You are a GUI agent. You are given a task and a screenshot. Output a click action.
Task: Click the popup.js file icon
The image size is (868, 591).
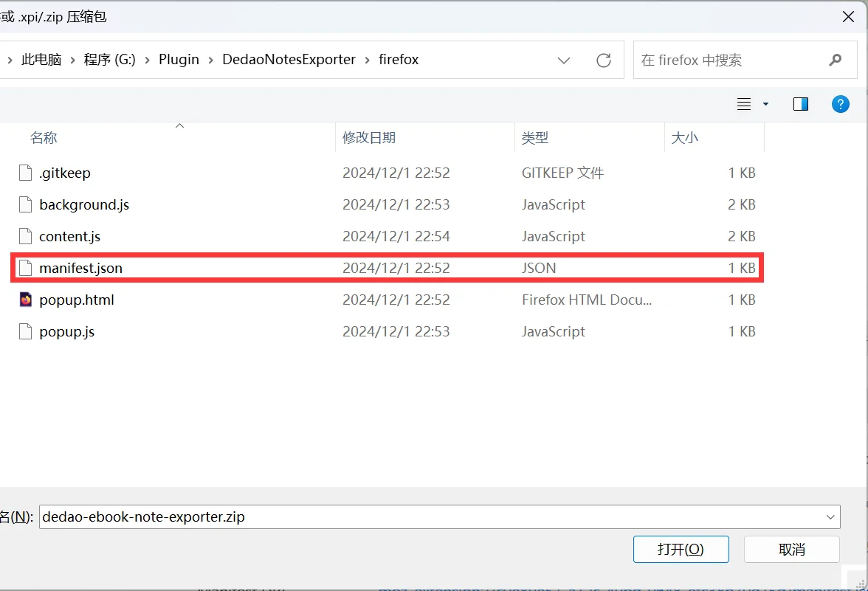click(25, 331)
